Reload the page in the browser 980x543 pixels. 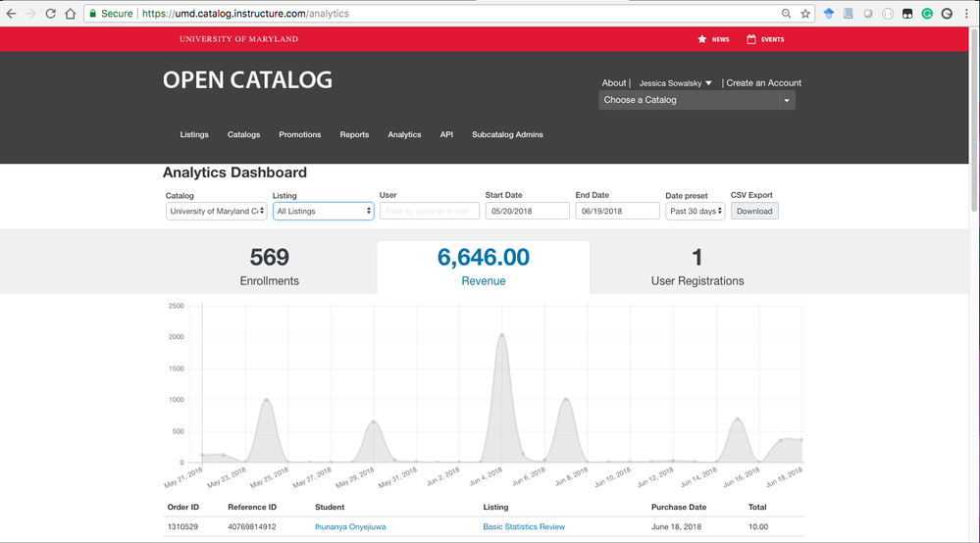[x=49, y=14]
